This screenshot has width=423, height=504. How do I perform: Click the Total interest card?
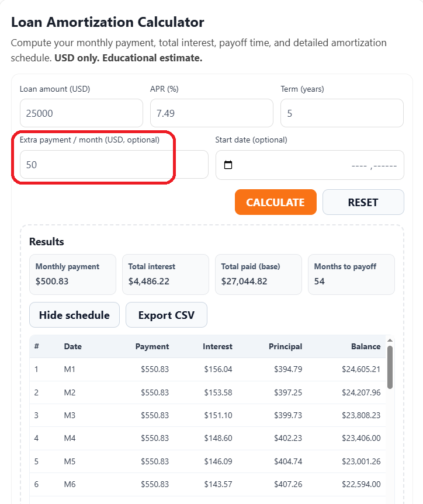[x=165, y=274]
